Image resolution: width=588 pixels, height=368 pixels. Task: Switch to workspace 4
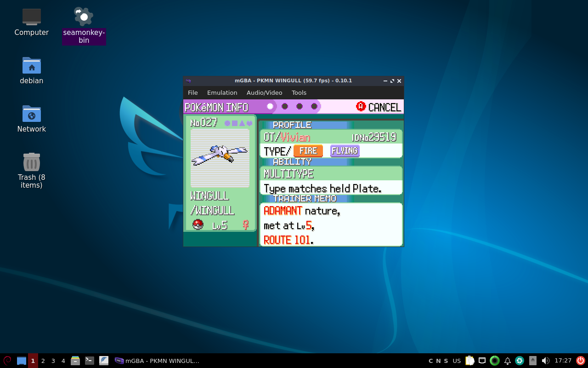(63, 361)
